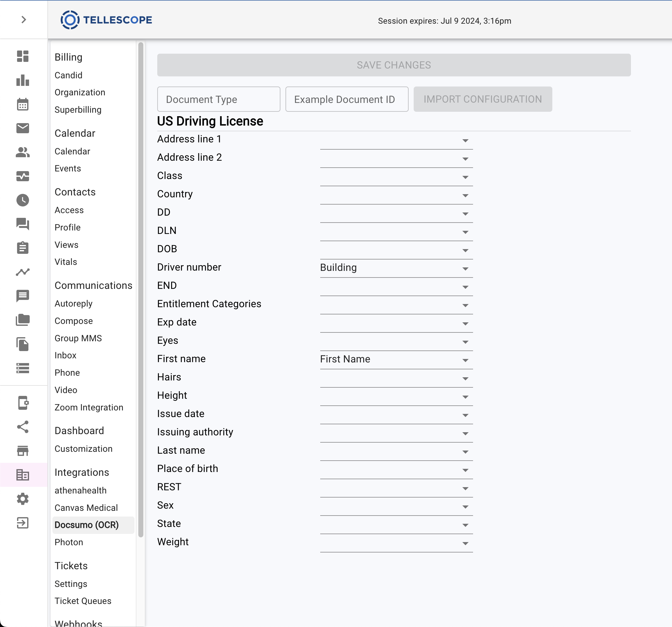Screen dimensions: 672x627
Task: Open the DOB mapping dropdown
Action: click(x=396, y=250)
